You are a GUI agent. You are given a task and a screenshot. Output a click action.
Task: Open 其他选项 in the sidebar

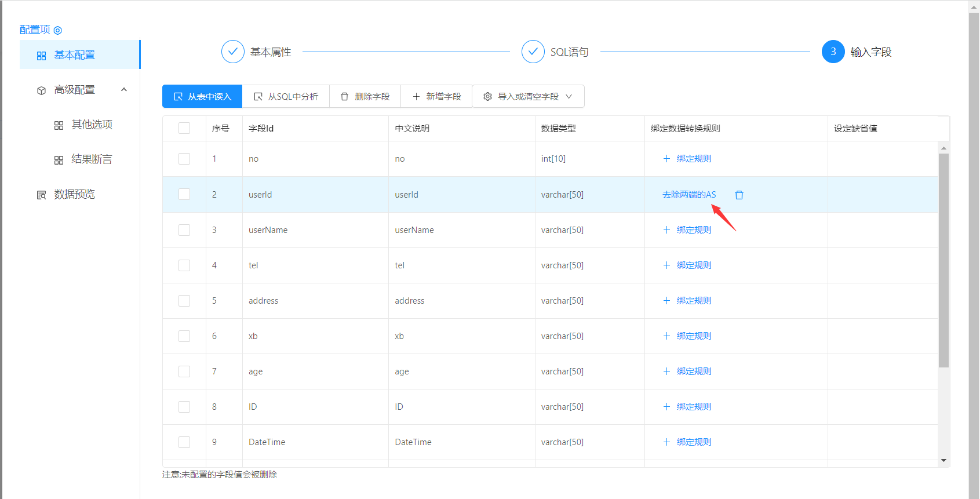point(92,125)
